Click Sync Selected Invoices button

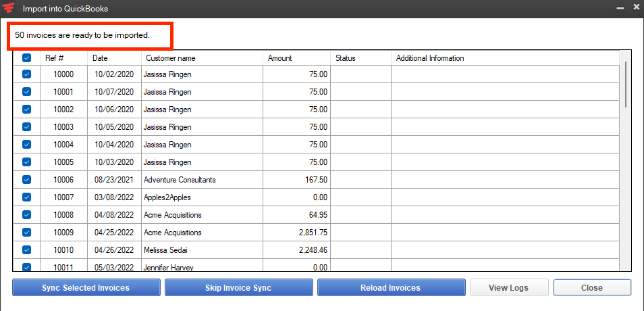coord(86,287)
